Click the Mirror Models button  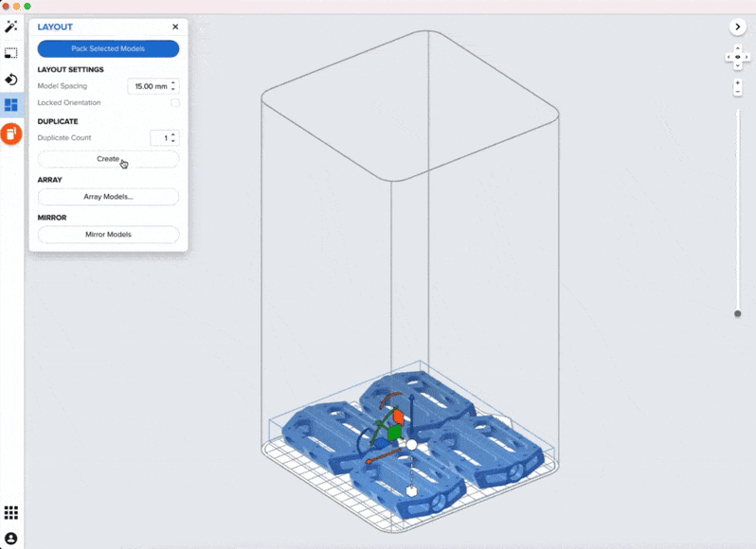[x=109, y=235]
